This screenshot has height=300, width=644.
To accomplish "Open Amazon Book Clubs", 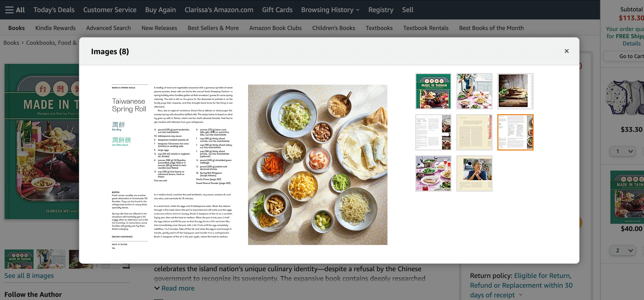I will (275, 28).
